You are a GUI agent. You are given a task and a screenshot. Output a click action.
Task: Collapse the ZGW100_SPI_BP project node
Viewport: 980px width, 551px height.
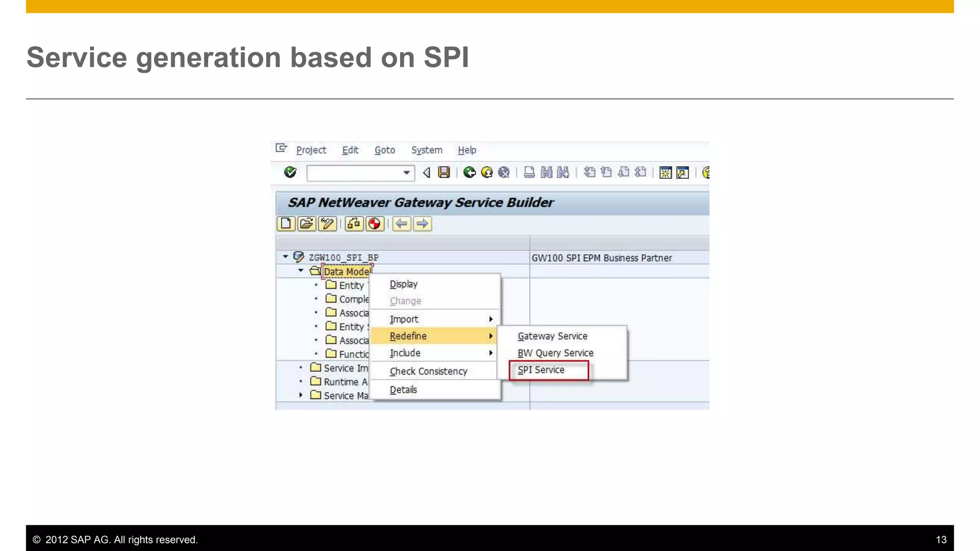[x=285, y=257]
